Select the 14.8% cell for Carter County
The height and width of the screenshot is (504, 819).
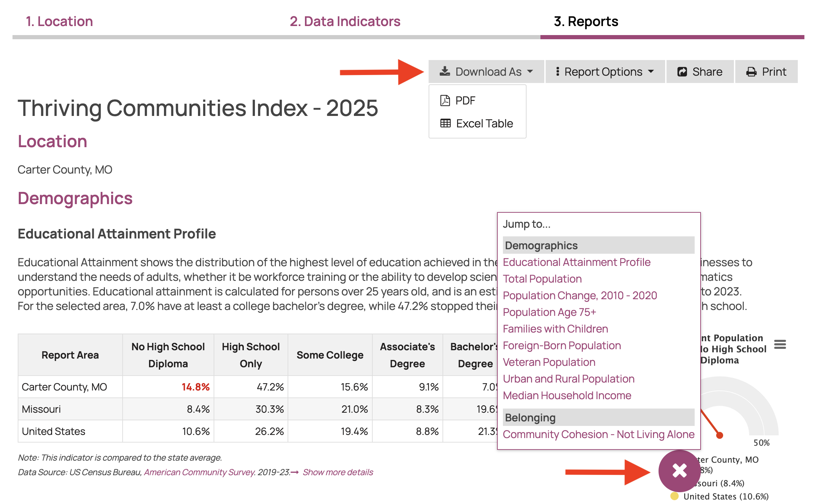(195, 387)
